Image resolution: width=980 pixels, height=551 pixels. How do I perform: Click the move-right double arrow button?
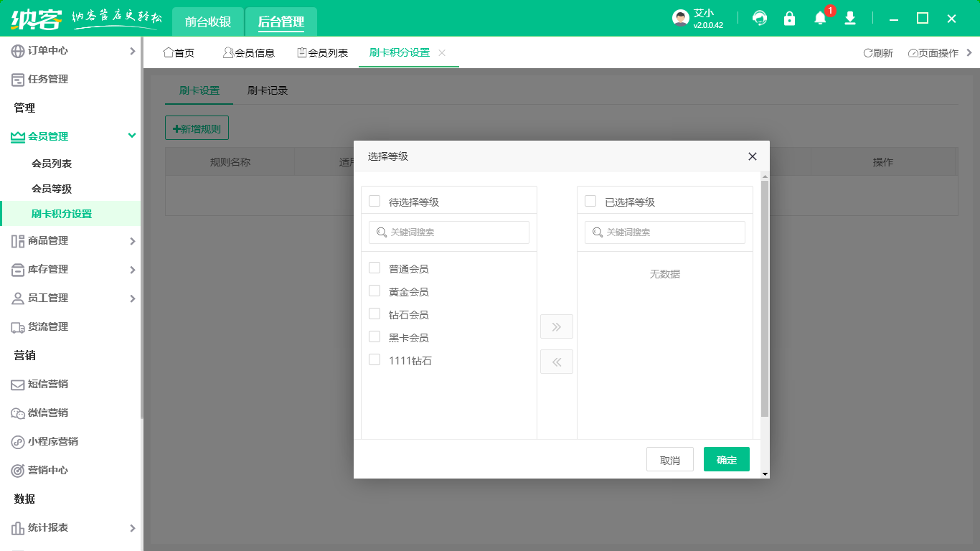(x=557, y=326)
